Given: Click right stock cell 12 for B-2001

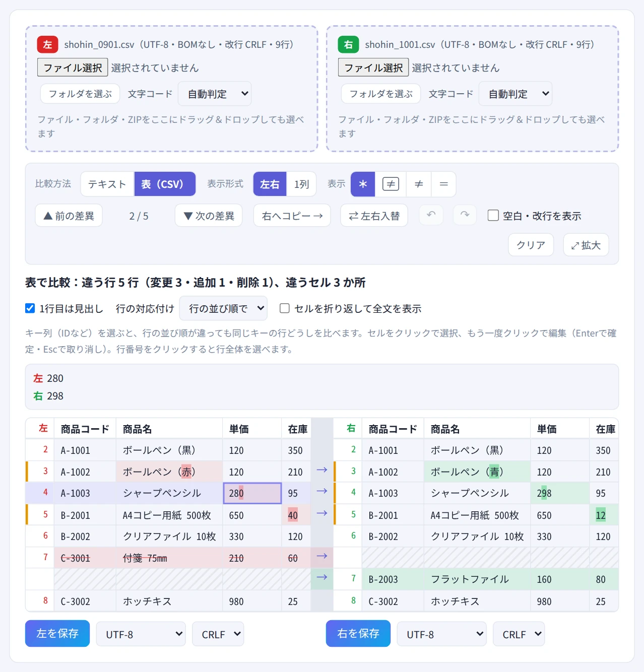Looking at the screenshot, I should pyautogui.click(x=604, y=515).
